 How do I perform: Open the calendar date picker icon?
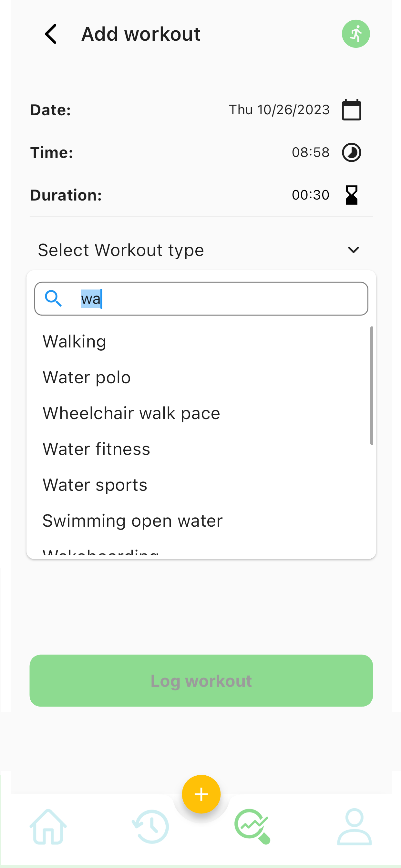point(352,110)
